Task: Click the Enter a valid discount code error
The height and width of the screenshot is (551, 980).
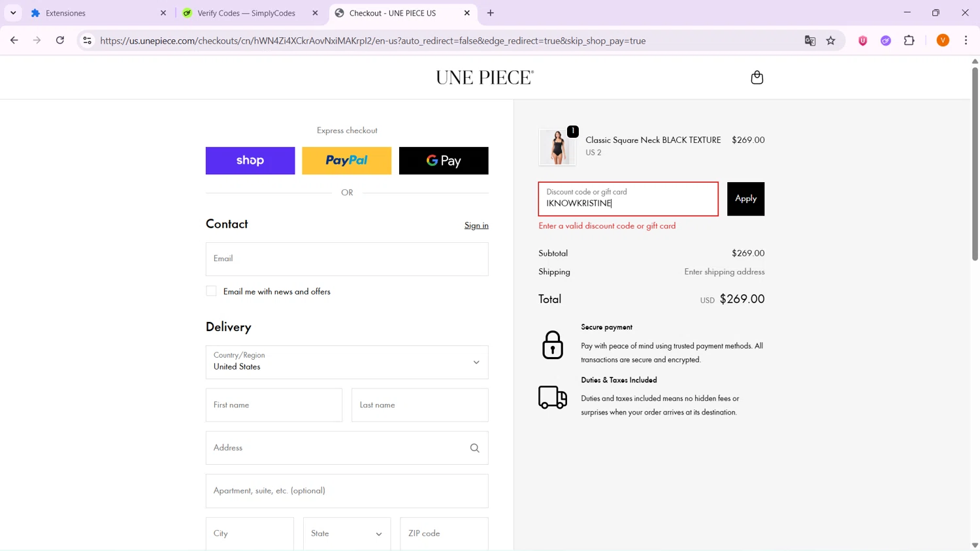Action: (607, 226)
